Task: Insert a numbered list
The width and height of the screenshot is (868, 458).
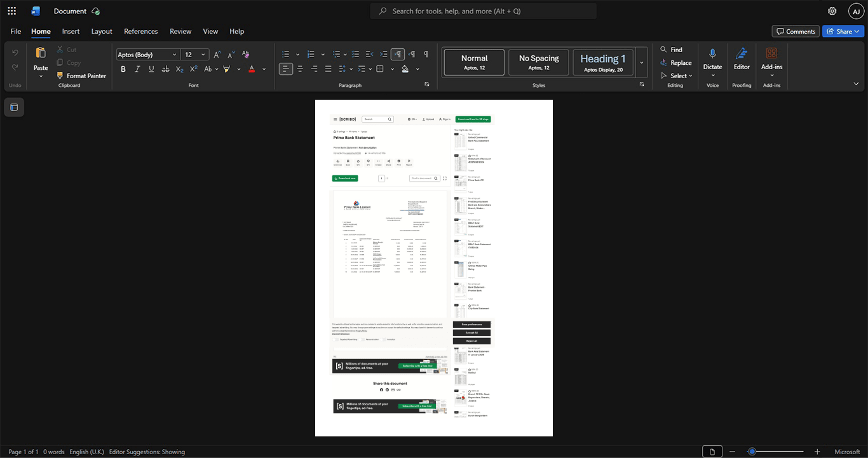Action: (311, 55)
